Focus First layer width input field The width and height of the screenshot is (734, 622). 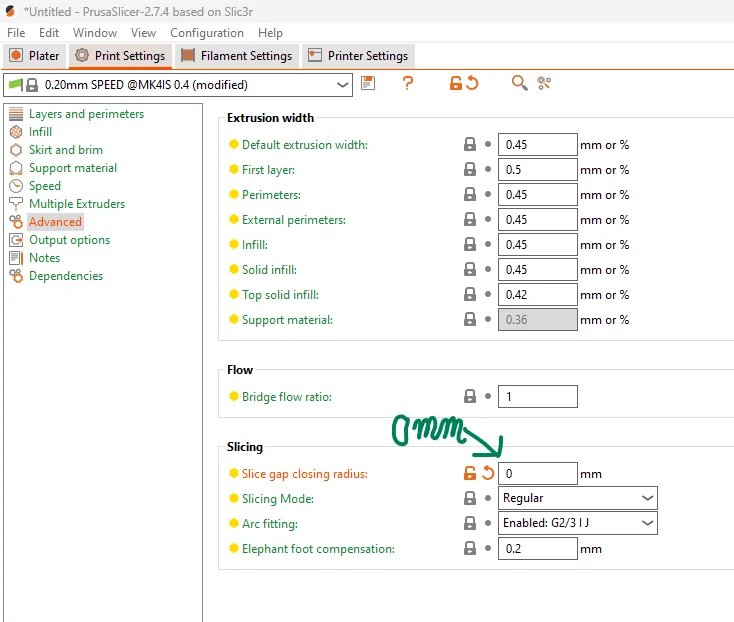[x=537, y=169]
